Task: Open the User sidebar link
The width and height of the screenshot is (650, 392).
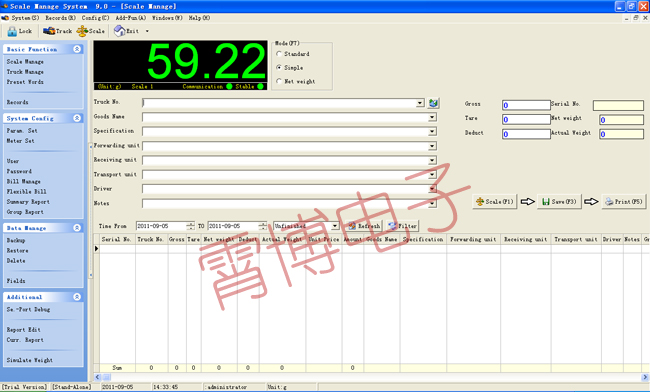Action: pos(13,161)
